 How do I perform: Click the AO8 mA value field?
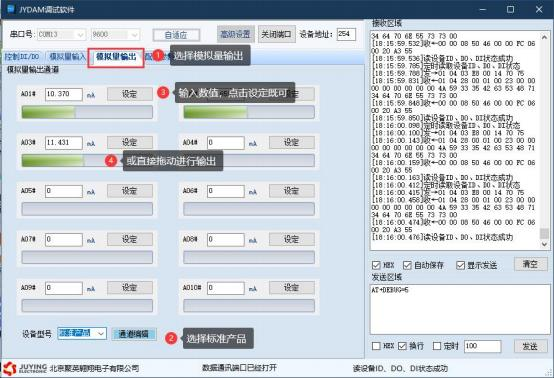pos(226,240)
